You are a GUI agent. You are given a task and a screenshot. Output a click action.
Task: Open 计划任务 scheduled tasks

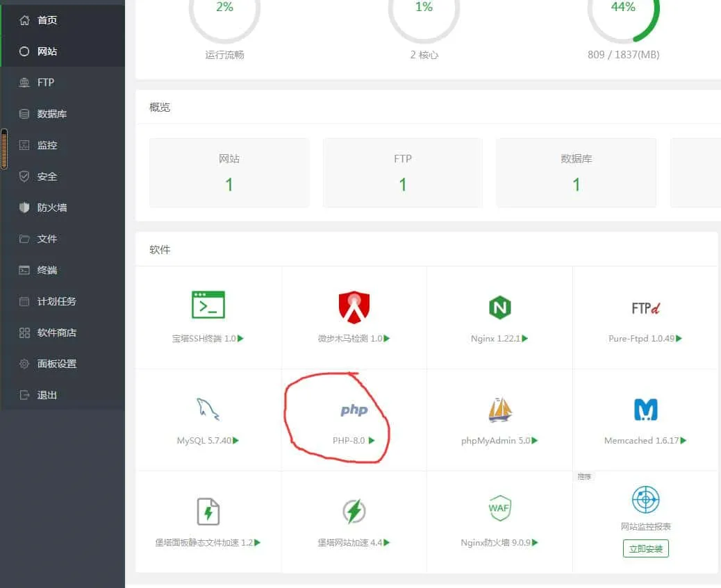pos(63,301)
